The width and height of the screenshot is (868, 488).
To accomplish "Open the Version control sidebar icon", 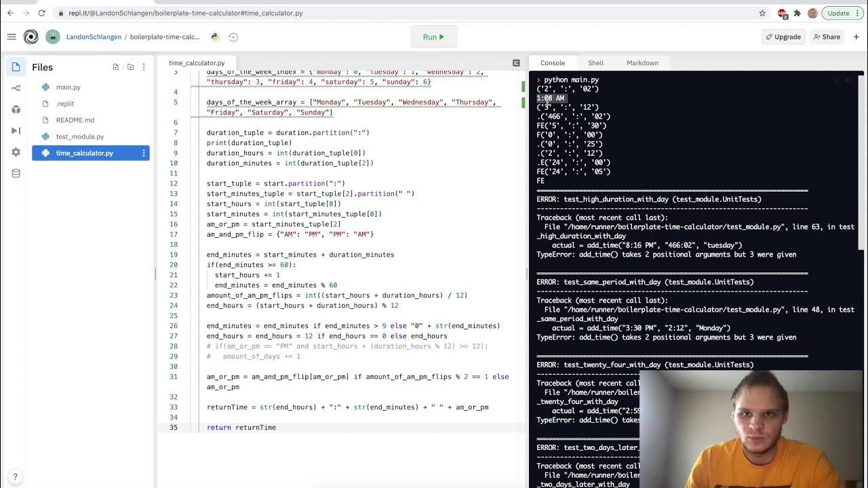I will click(x=16, y=87).
